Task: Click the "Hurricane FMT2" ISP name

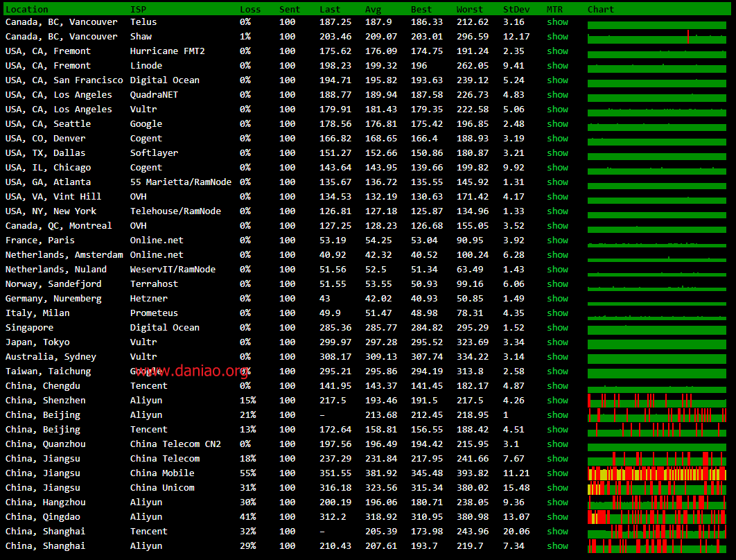Action: point(167,51)
